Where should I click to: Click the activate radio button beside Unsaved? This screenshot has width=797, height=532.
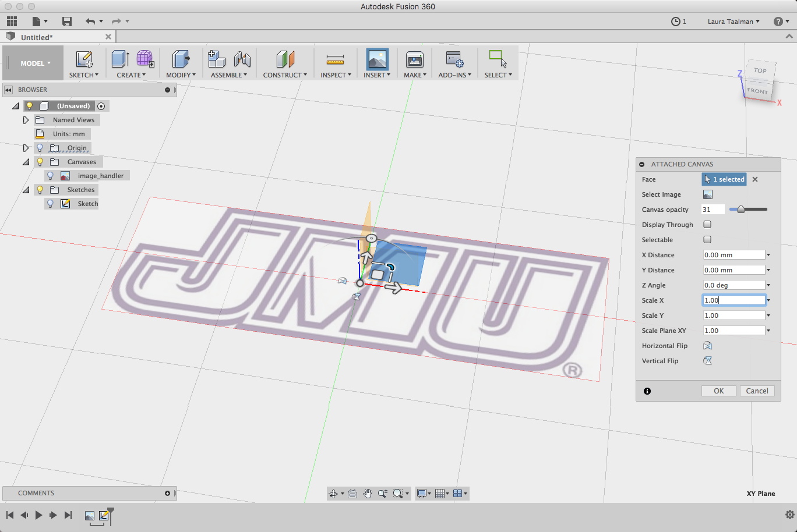[x=101, y=106]
